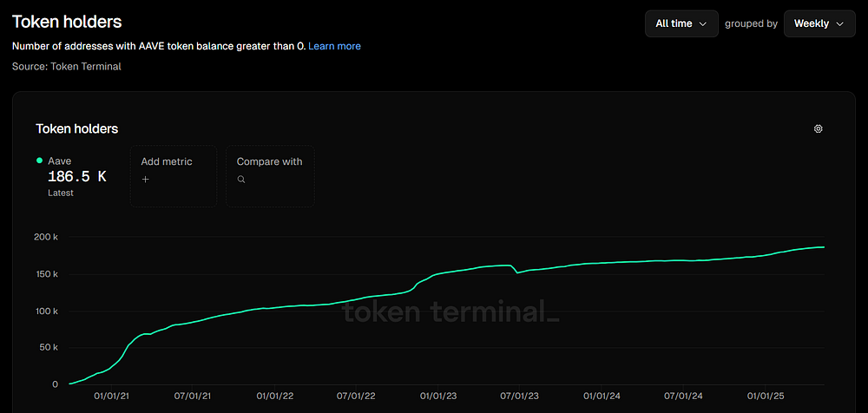
Task: Click the plus icon under Add metric
Action: pos(146,180)
